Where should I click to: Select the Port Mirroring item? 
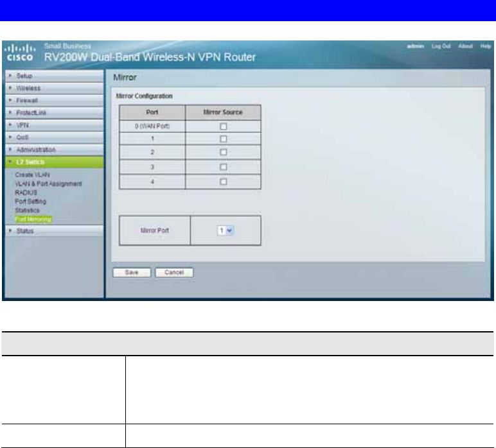tap(33, 220)
